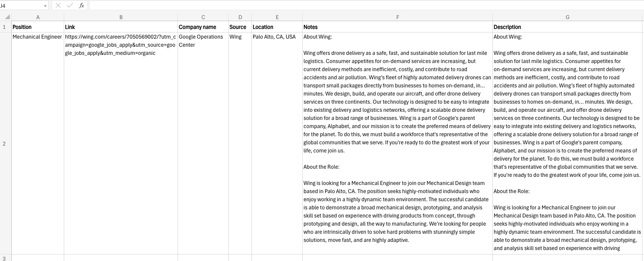Select column B header
Viewport: 644px width, 261px height.
pos(121,17)
